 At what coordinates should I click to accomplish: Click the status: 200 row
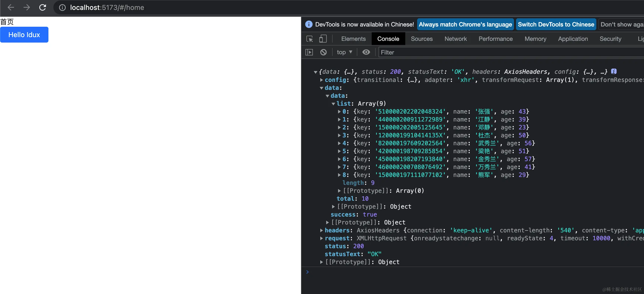tap(344, 246)
